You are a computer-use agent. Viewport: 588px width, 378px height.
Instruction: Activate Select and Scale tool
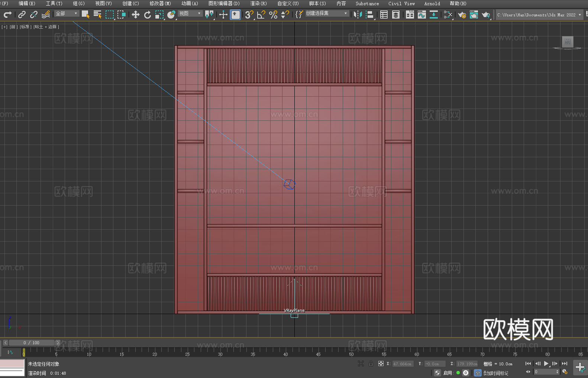tap(159, 14)
